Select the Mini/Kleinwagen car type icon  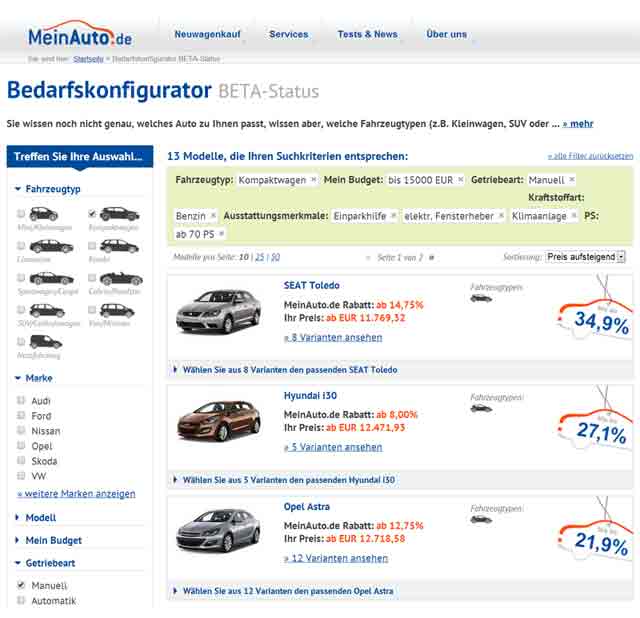[x=44, y=213]
